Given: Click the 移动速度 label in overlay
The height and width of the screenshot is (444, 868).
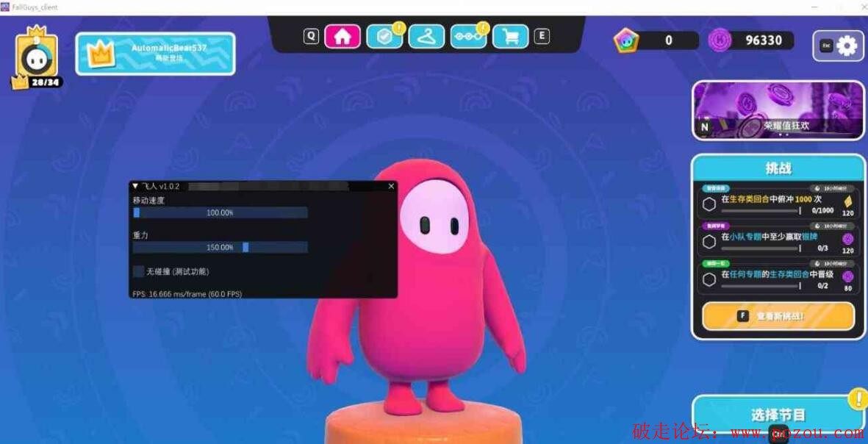Looking at the screenshot, I should point(148,201).
